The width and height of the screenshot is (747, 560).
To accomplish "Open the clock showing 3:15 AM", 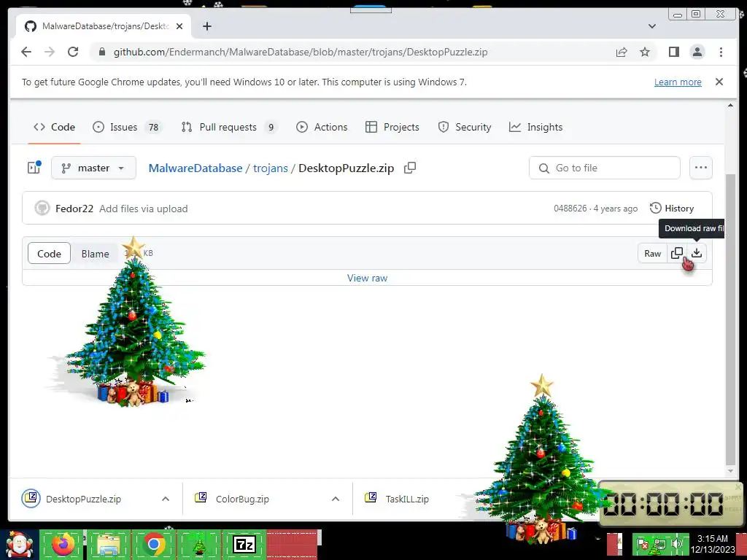I will pos(713,544).
